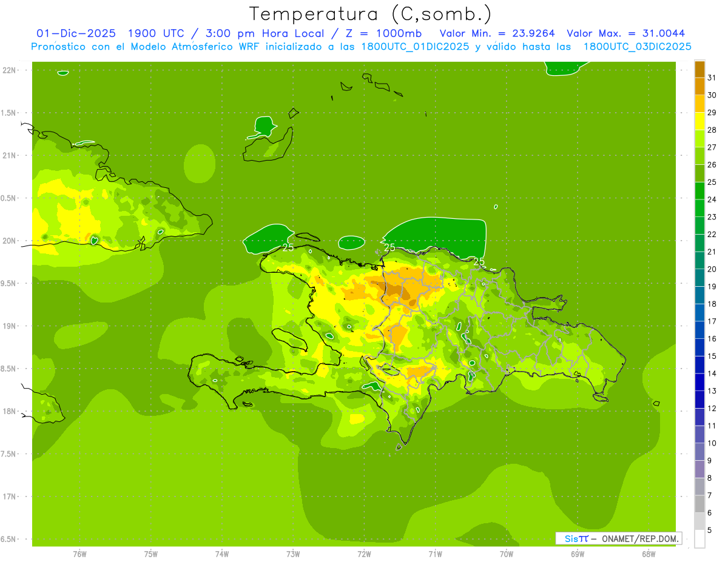Click the '71W' longitude axis label
This screenshot has height=562, width=728.
tap(435, 554)
